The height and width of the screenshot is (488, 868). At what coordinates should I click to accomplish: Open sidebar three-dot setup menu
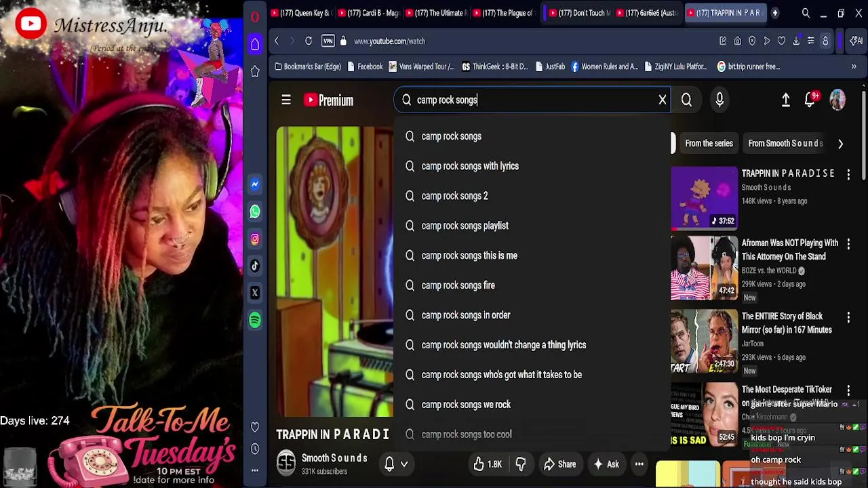click(x=255, y=470)
